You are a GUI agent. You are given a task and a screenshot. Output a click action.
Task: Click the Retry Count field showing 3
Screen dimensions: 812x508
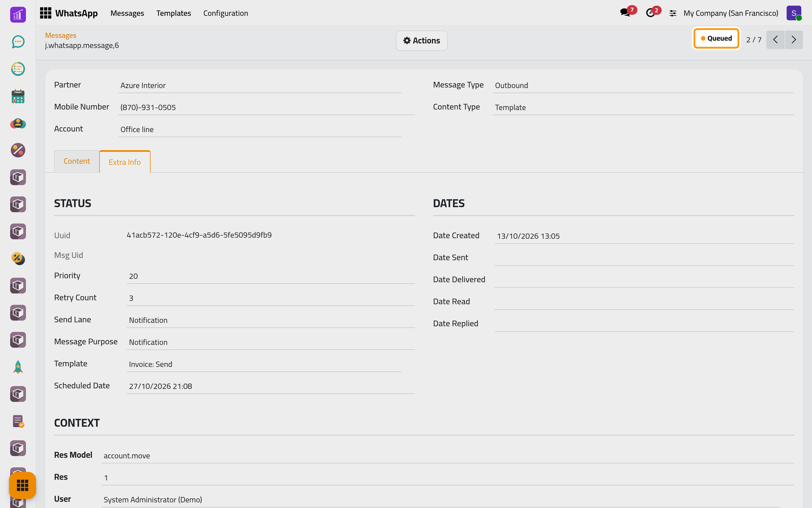tap(271, 298)
